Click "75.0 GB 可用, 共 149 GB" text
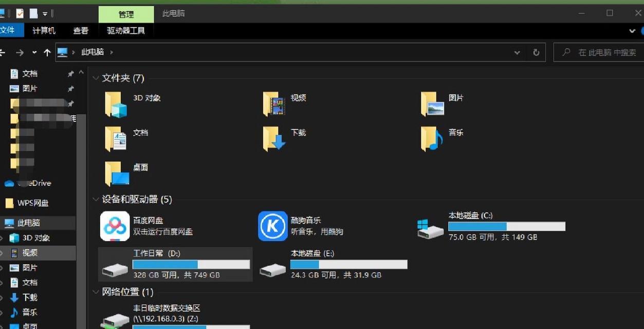The height and width of the screenshot is (329, 644). coord(493,237)
